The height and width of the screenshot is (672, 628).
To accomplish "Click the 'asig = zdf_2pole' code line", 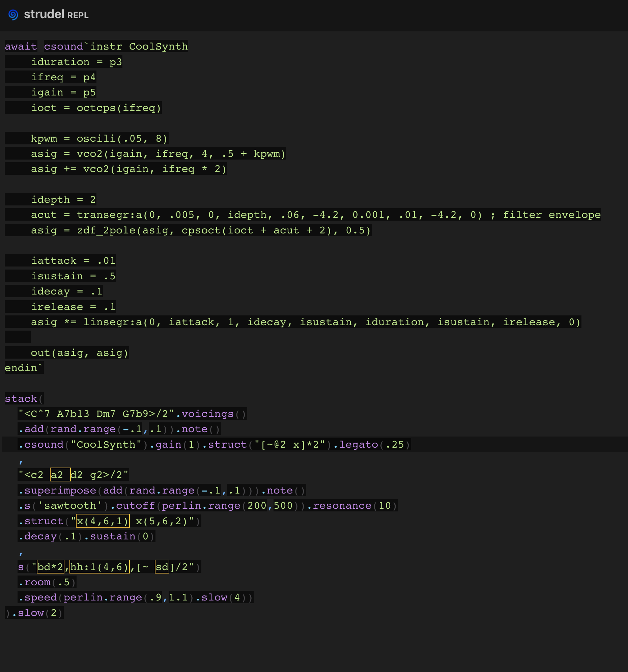I will pos(201,230).
